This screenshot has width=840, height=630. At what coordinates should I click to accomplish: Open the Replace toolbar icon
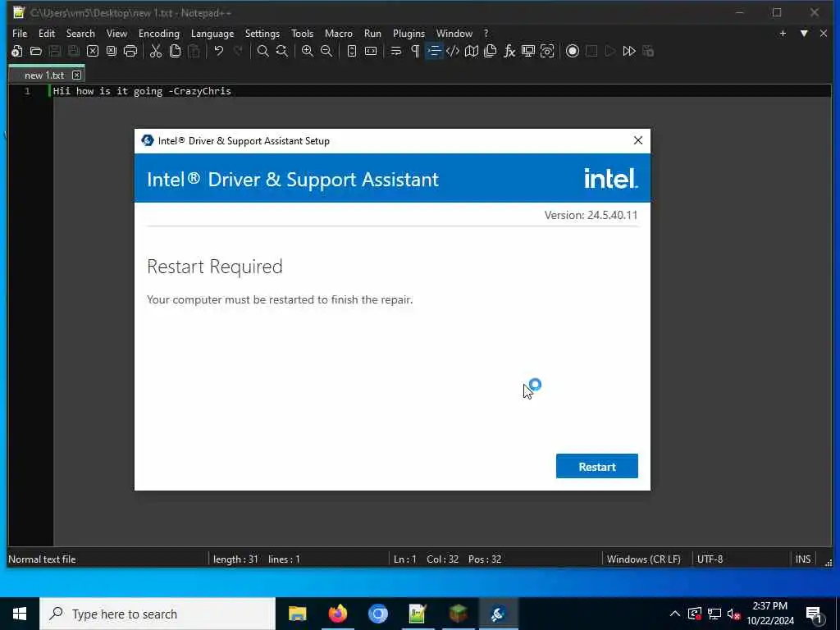pos(282,52)
